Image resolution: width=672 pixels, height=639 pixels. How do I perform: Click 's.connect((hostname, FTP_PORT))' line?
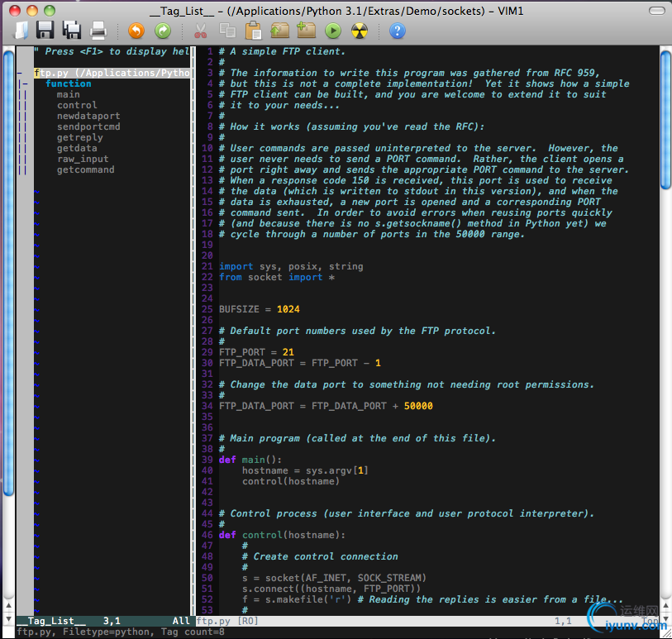coord(331,589)
